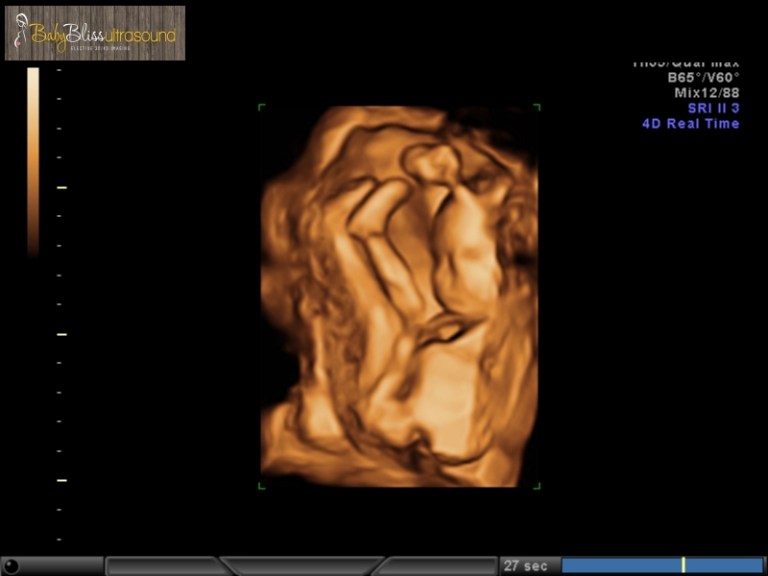Image resolution: width=768 pixels, height=576 pixels.
Task: Click the 3D rendered fetal image
Action: tap(400, 296)
